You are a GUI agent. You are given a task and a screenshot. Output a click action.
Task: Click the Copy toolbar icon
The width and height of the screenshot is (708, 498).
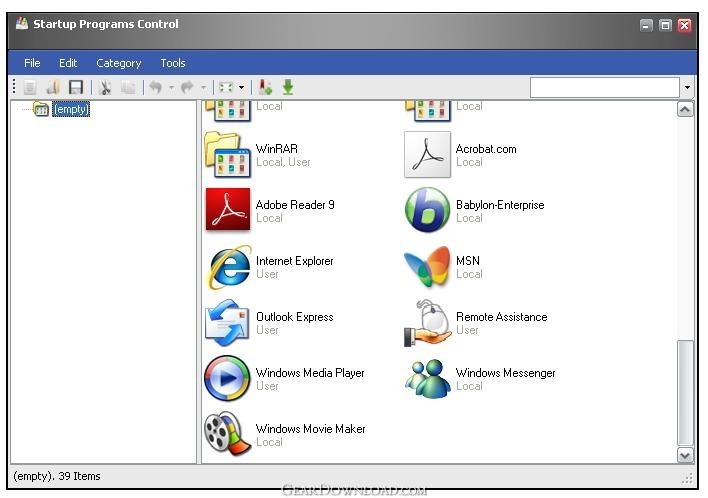pos(128,87)
